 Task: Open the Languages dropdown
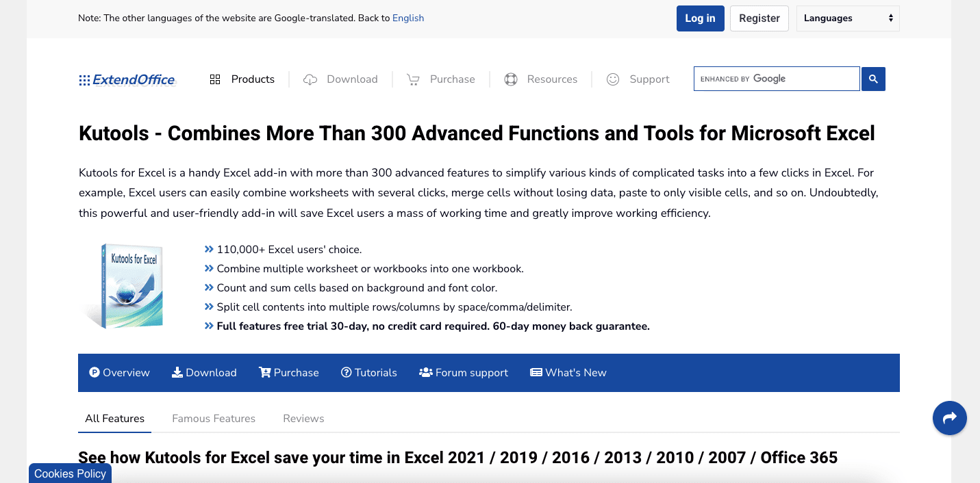point(848,18)
